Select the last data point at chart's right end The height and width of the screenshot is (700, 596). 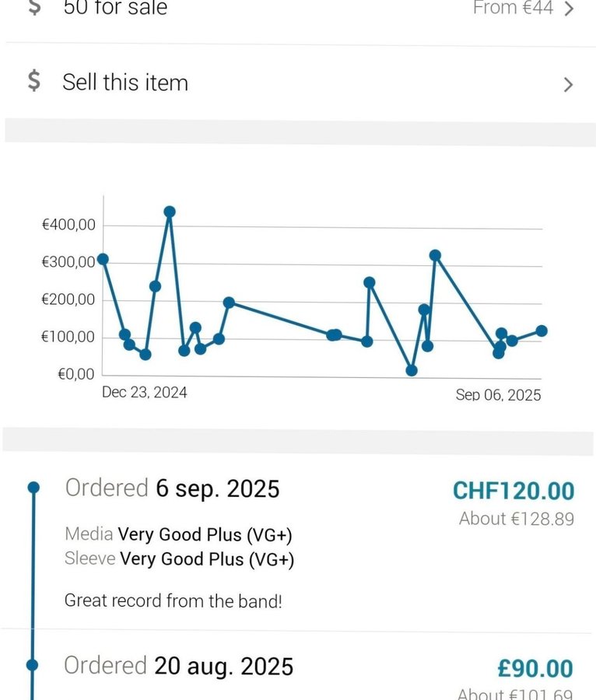click(542, 331)
